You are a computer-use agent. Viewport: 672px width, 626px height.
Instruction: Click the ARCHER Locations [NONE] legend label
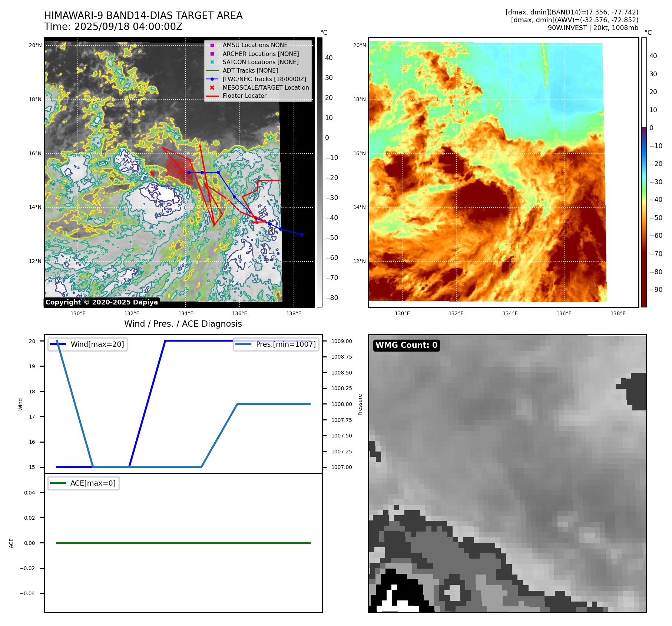pyautogui.click(x=261, y=54)
